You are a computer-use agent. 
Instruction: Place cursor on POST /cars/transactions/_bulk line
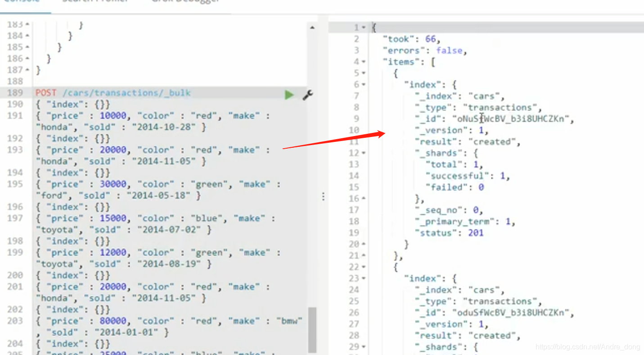pyautogui.click(x=113, y=93)
